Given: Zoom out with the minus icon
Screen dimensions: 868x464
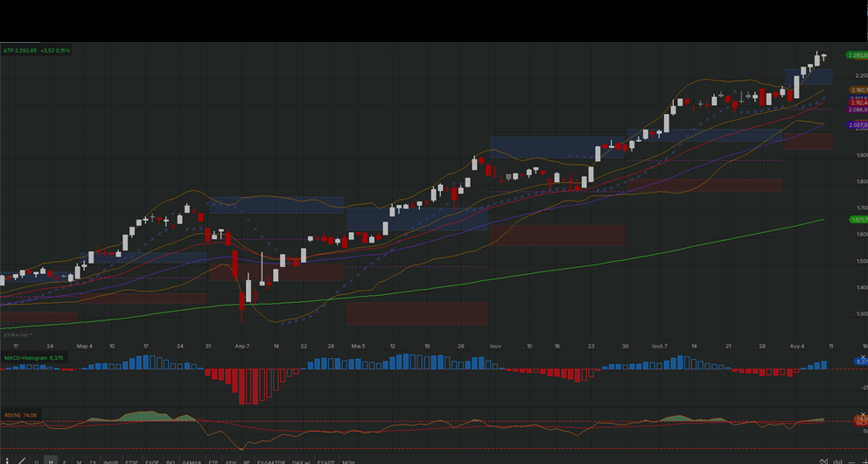Looking at the screenshot, I should coord(851,462).
